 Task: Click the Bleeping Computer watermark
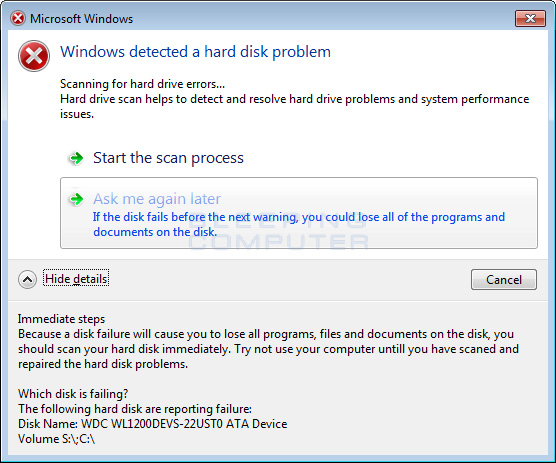click(x=278, y=230)
